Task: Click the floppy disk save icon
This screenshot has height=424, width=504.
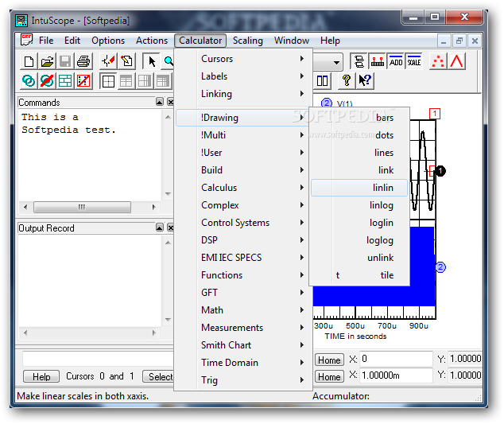Action: 65,61
